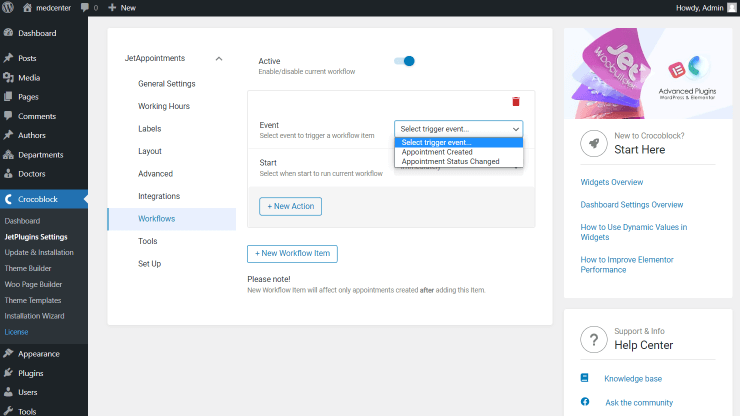Select the Workflows tab
This screenshot has height=416, width=740.
(x=172, y=219)
